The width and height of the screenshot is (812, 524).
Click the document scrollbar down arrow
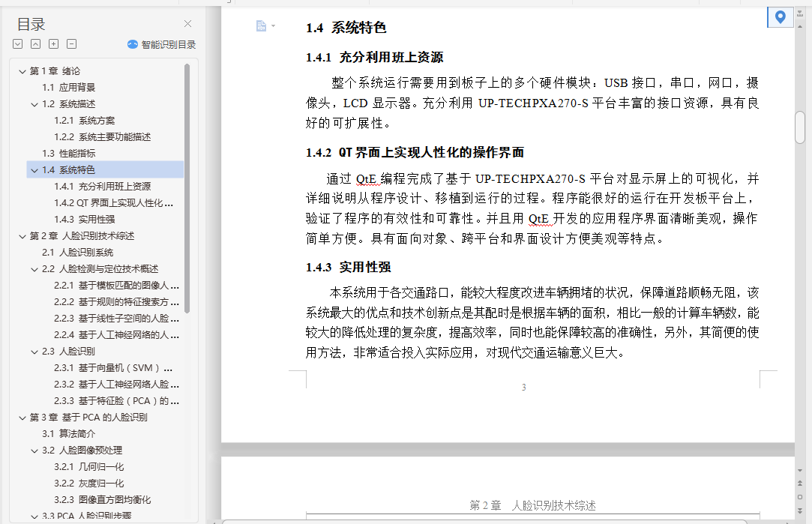(x=800, y=471)
